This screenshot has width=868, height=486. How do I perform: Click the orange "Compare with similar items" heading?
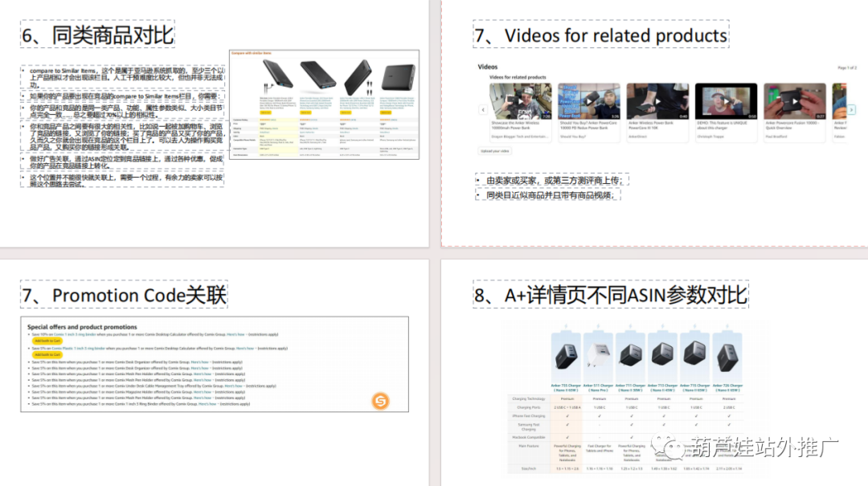[252, 53]
